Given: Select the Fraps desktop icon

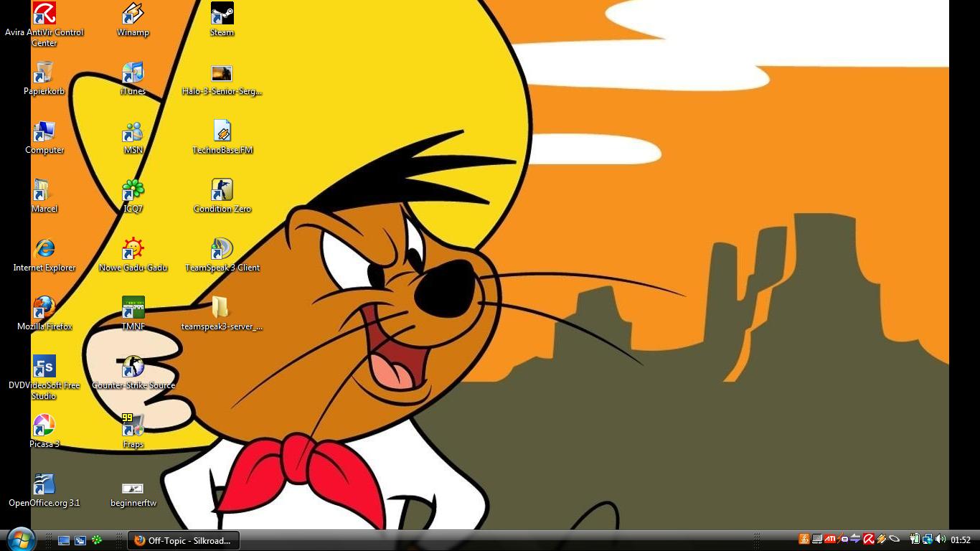Looking at the screenshot, I should point(133,425).
